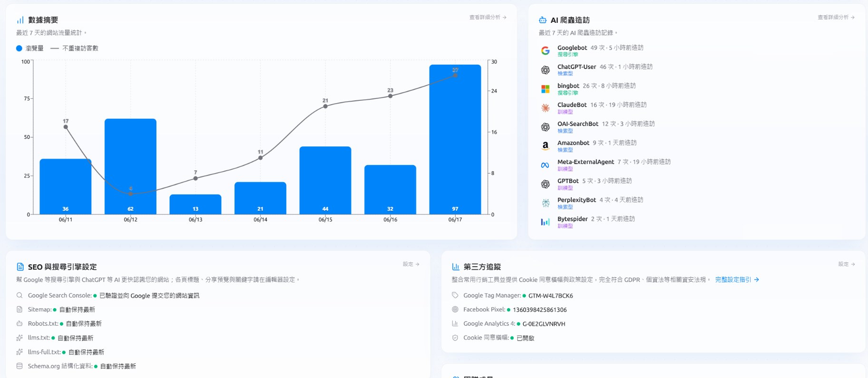Image resolution: width=868 pixels, height=378 pixels.
Task: Click the sparkle icon beside llms.txt
Action: (20, 338)
